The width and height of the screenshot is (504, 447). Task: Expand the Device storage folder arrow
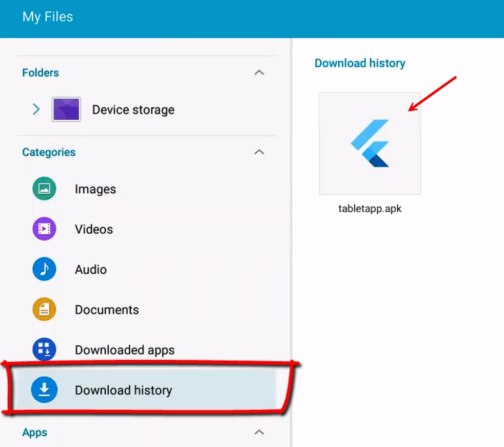pos(36,109)
